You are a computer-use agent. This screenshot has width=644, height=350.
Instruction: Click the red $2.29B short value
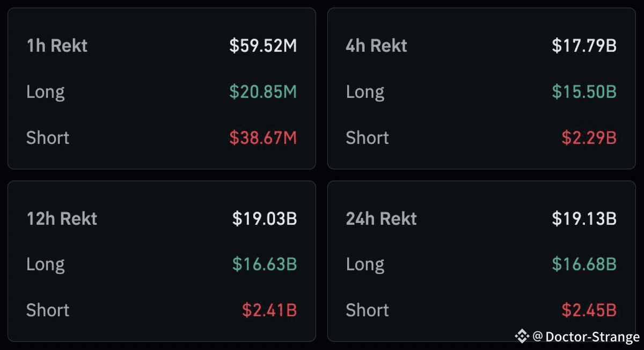pos(589,138)
